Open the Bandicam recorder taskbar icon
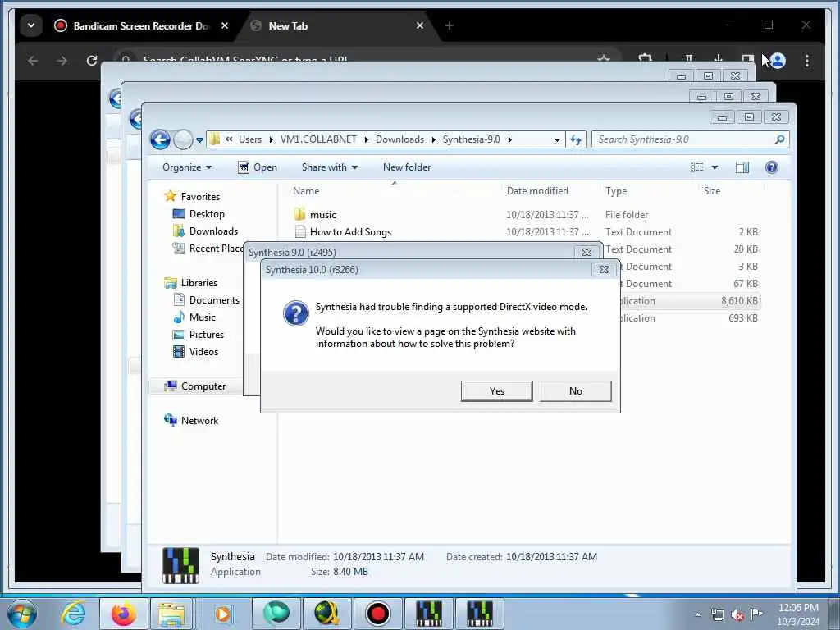Image resolution: width=840 pixels, height=630 pixels. [377, 614]
